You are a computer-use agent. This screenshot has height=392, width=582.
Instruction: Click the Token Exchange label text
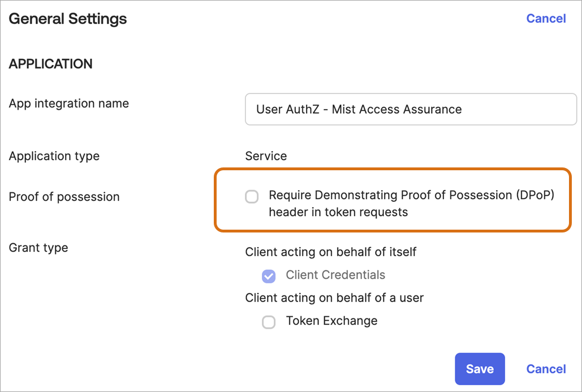click(x=331, y=321)
